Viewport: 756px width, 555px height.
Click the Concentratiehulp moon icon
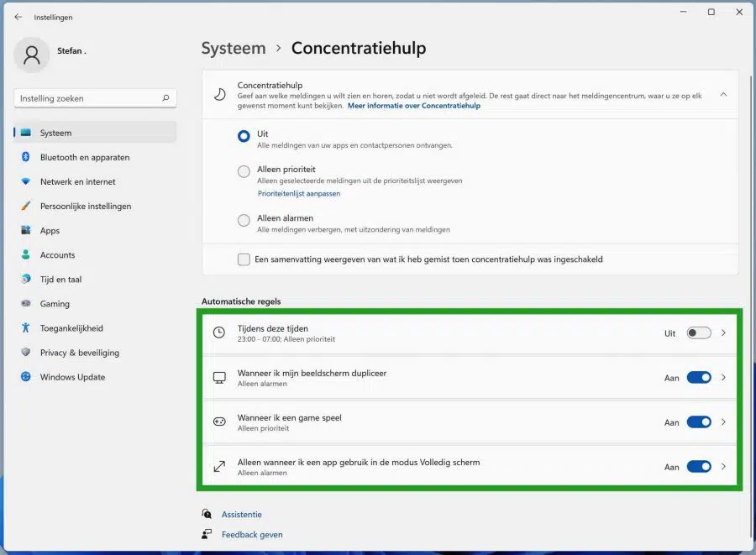pyautogui.click(x=219, y=94)
